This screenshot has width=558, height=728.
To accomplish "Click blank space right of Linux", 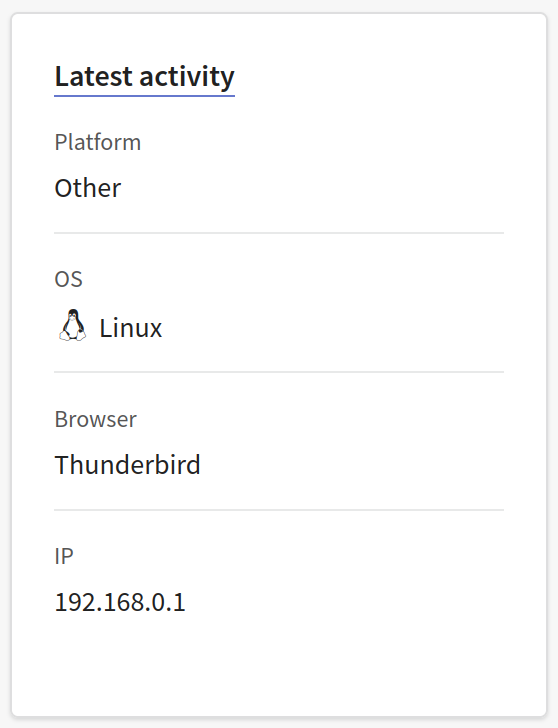I will point(334,328).
